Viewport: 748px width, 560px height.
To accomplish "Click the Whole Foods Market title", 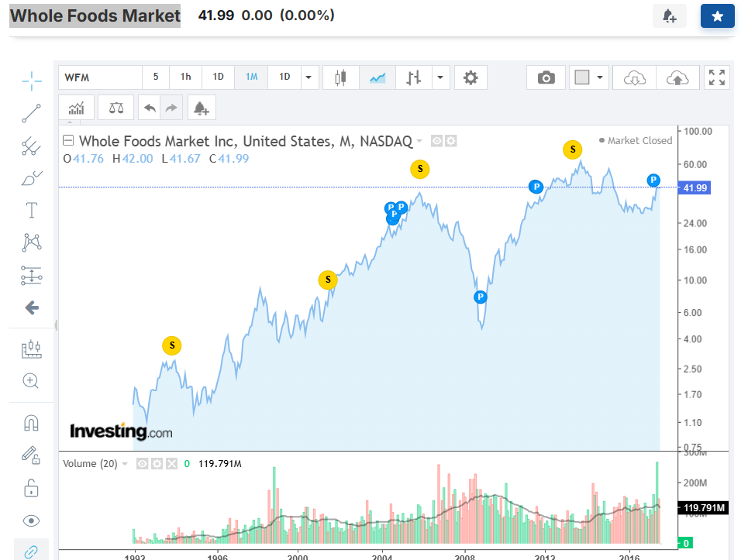I will pos(95,15).
